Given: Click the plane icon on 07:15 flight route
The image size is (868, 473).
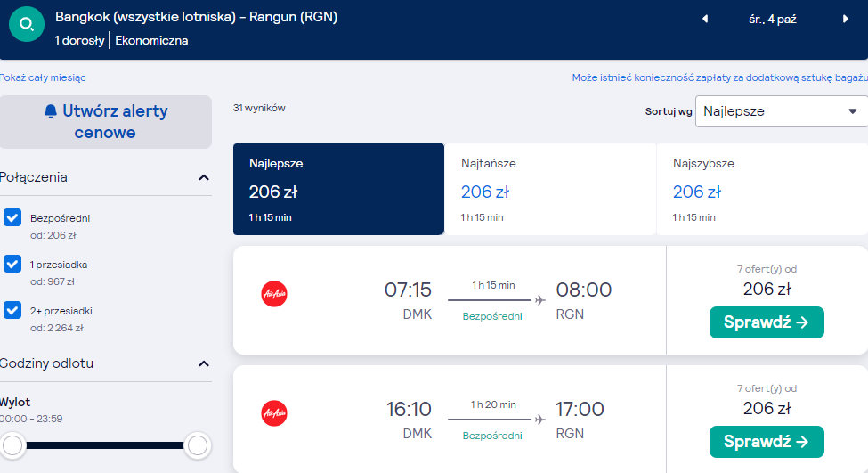Looking at the screenshot, I should [539, 300].
